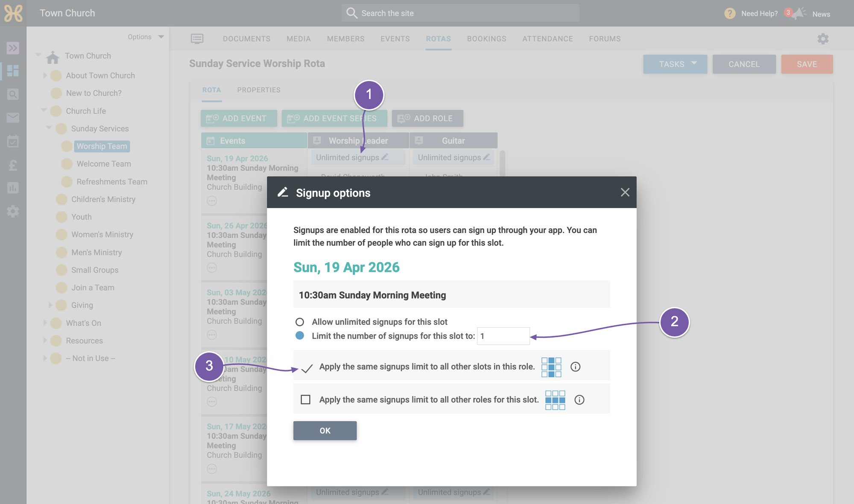Go to the EVENTS menu tab
Screen dimensions: 854x504
click(x=395, y=39)
